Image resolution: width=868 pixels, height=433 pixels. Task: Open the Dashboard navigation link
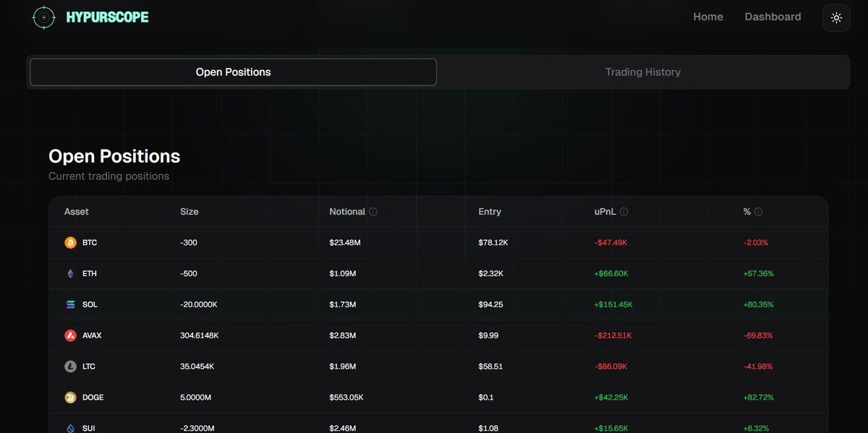773,17
